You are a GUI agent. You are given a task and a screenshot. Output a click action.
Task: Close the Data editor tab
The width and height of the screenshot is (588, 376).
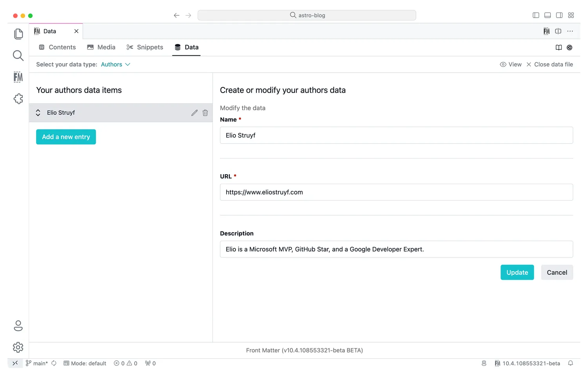point(76,31)
